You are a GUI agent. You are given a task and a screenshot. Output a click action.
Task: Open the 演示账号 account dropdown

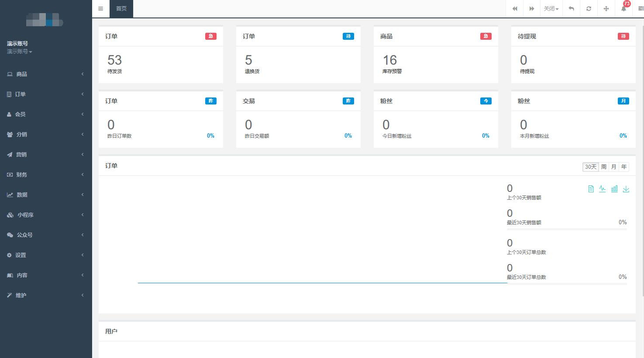20,52
